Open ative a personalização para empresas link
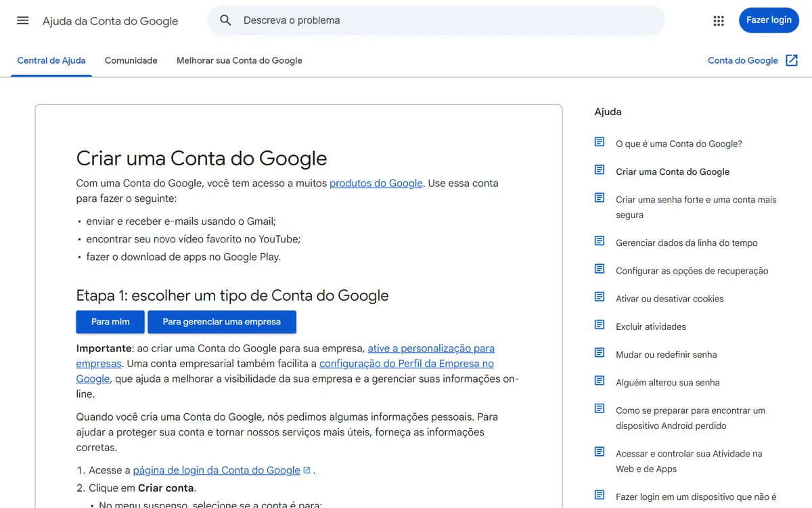 tap(431, 348)
